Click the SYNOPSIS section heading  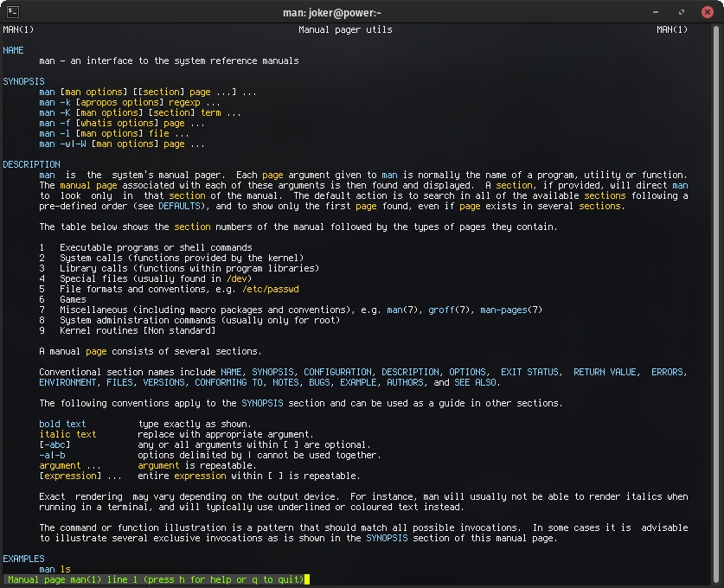coord(23,81)
